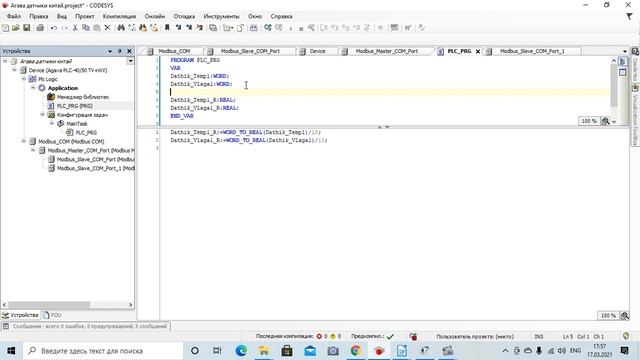Open the Инструменты menu
Viewport: 640px width, 360px height.
[x=222, y=16]
